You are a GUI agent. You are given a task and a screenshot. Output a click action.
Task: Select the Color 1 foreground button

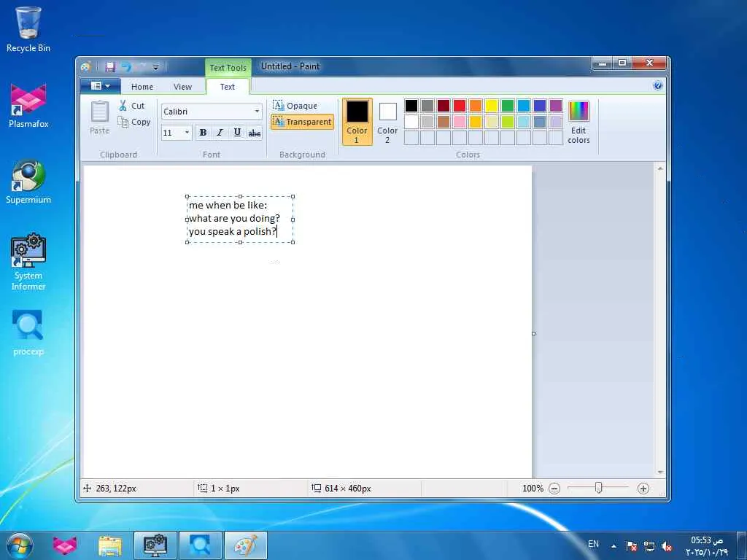[x=357, y=122]
